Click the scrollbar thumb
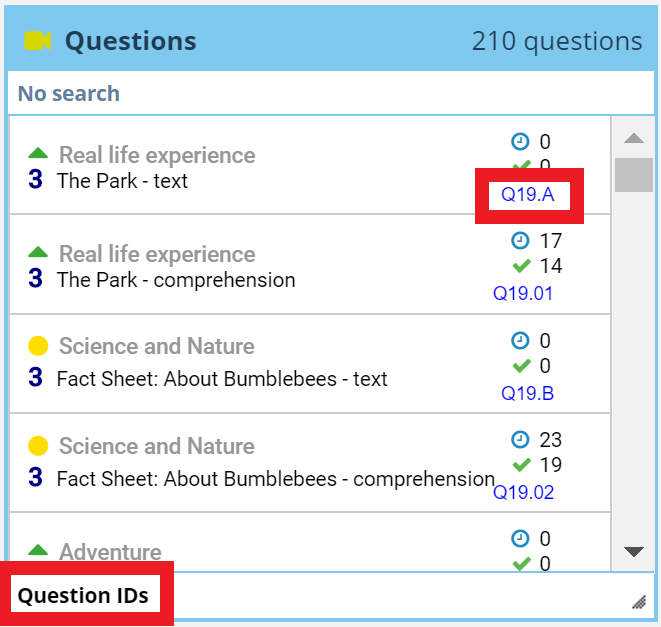 (633, 174)
